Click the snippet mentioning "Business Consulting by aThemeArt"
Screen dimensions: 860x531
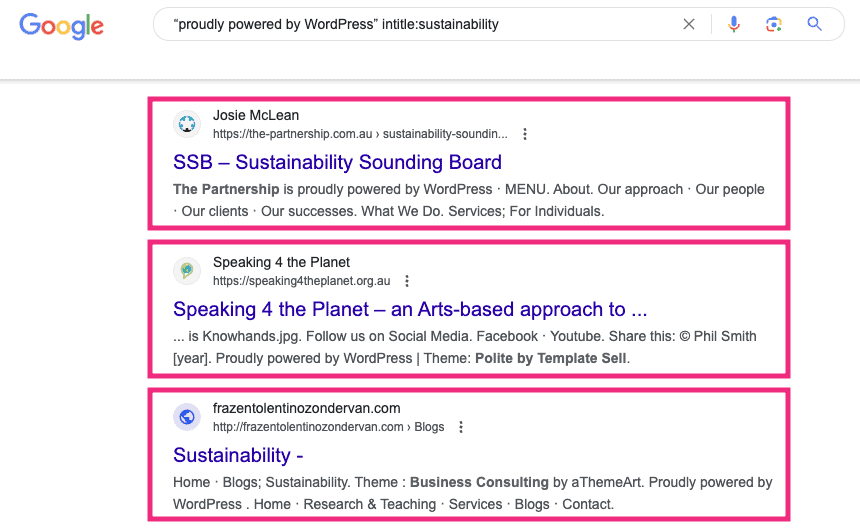point(473,493)
